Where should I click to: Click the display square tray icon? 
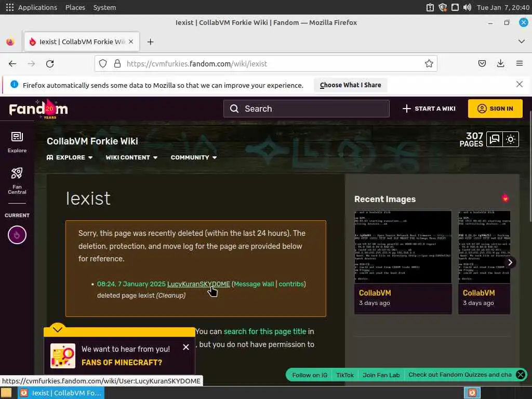(455, 7)
